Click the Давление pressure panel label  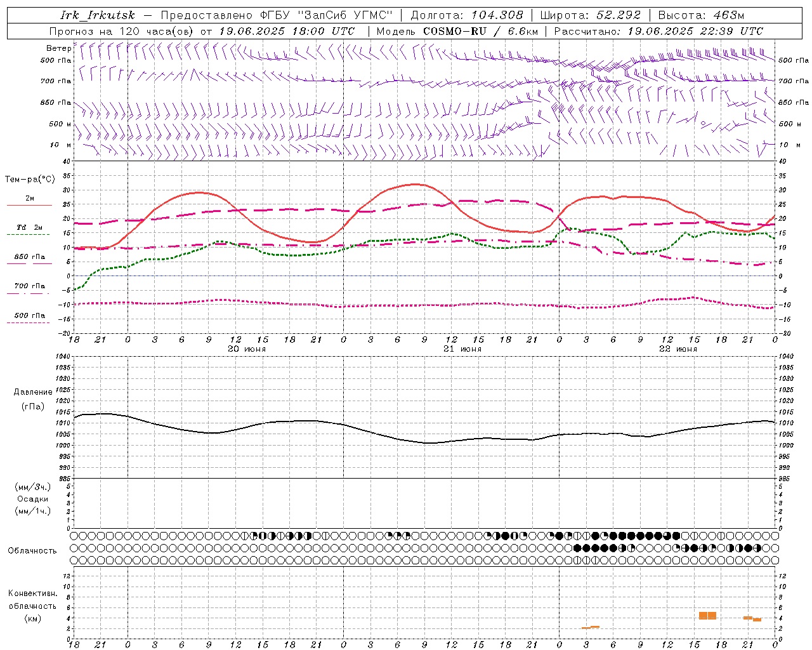tap(33, 392)
